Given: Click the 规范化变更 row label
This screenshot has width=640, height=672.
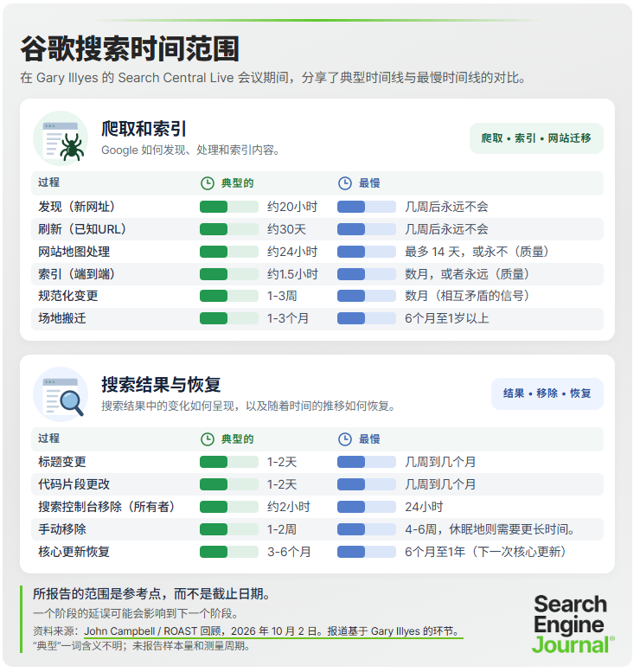Looking at the screenshot, I should [x=68, y=296].
